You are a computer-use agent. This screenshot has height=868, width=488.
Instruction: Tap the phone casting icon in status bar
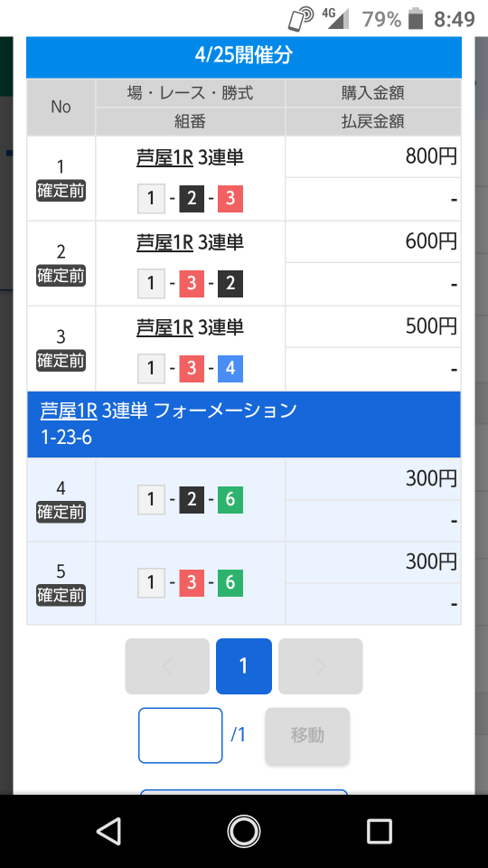coord(301,19)
